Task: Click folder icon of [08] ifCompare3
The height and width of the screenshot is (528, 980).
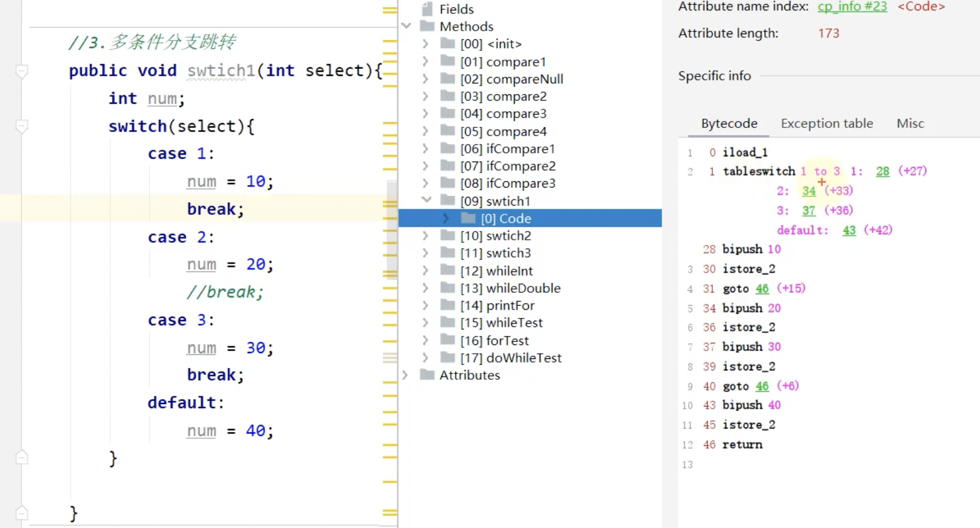Action: pyautogui.click(x=448, y=183)
